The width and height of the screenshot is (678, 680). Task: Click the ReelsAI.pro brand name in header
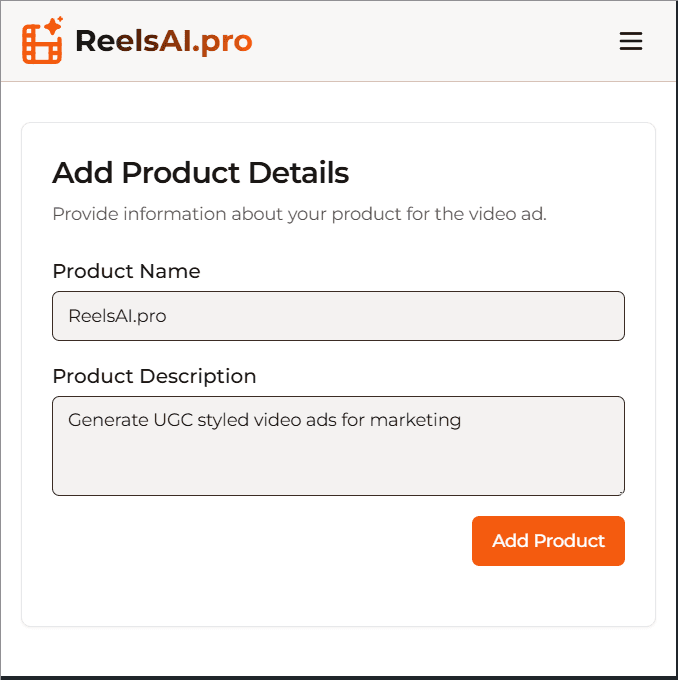pos(163,41)
